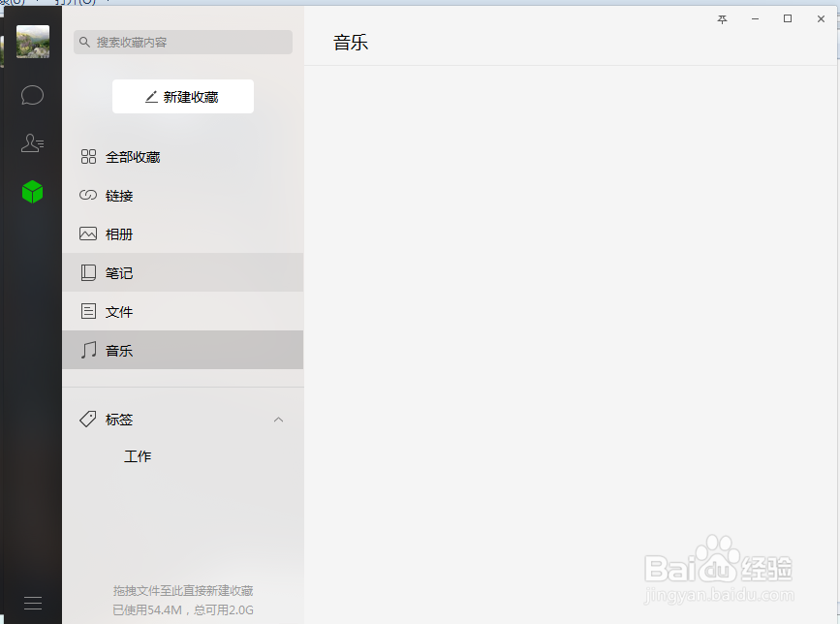The image size is (840, 624).
Task: Click the profile avatar thumbnail
Action: point(32,43)
